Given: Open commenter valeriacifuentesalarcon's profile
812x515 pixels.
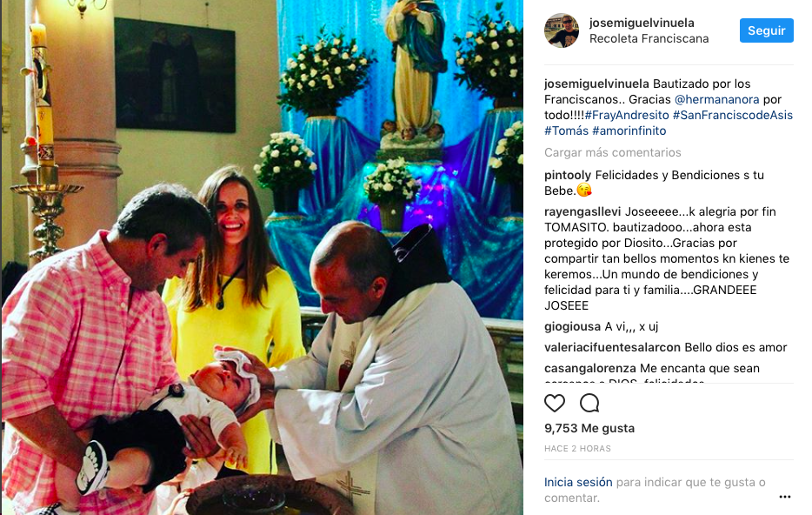Looking at the screenshot, I should [612, 347].
